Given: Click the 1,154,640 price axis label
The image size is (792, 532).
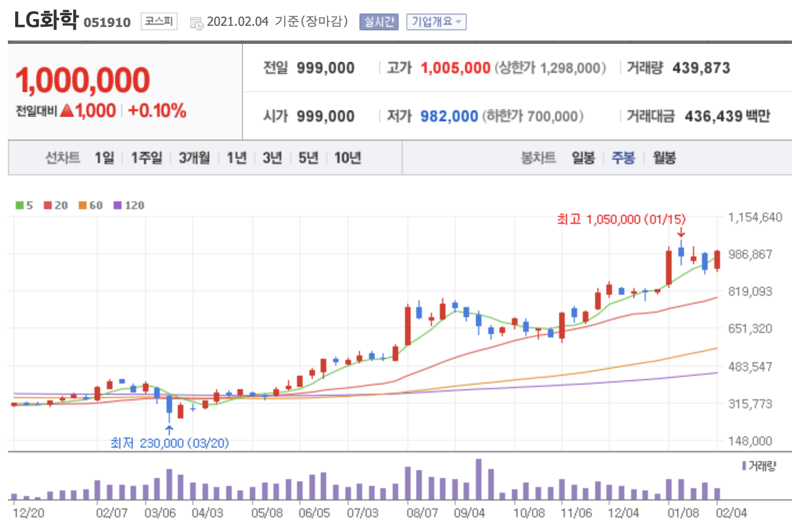Looking at the screenshot, I should [x=755, y=218].
